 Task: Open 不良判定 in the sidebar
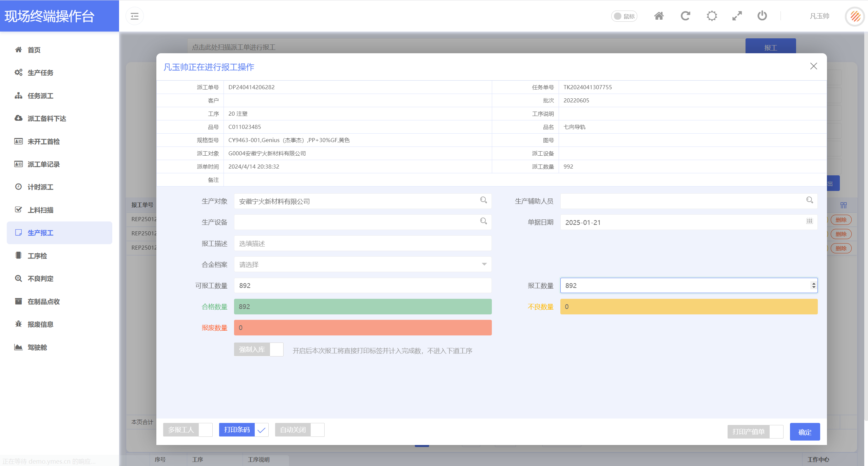59,278
